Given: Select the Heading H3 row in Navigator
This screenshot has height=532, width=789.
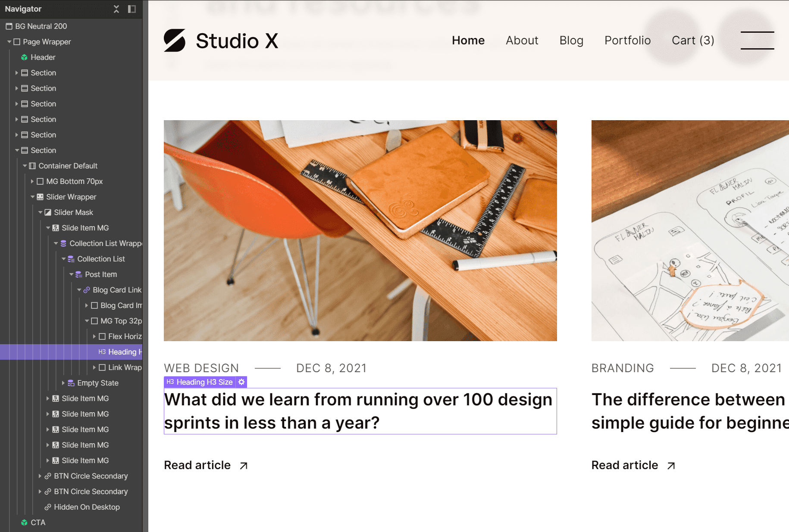Looking at the screenshot, I should tap(71, 352).
